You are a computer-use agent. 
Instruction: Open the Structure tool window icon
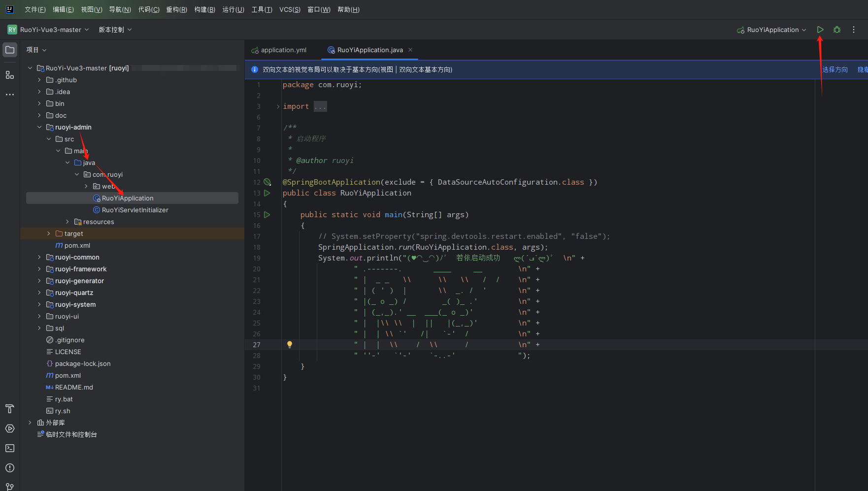click(x=10, y=75)
